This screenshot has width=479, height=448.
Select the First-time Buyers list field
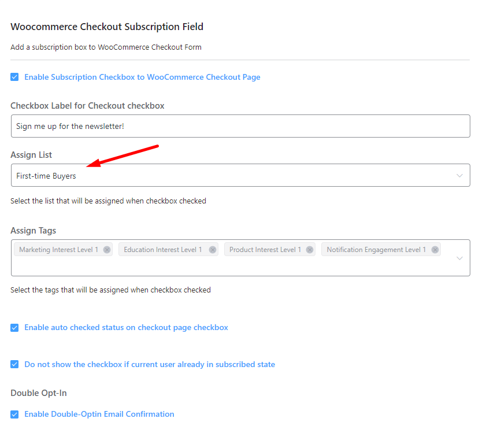[x=231, y=176]
